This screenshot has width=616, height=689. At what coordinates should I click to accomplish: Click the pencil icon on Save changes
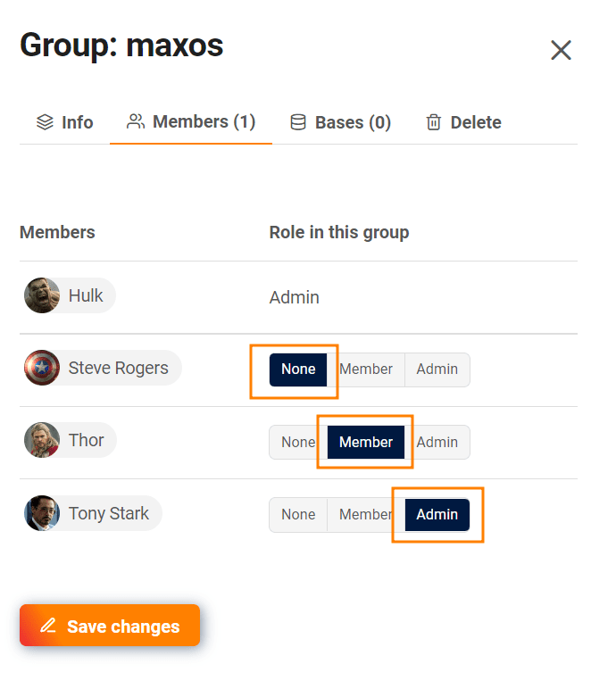pyautogui.click(x=48, y=626)
